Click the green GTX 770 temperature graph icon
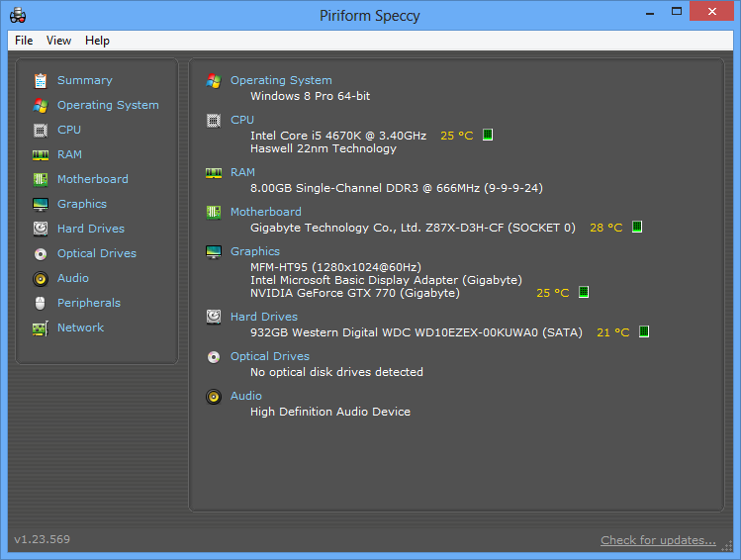Viewport: 741px width, 560px height. click(x=584, y=292)
